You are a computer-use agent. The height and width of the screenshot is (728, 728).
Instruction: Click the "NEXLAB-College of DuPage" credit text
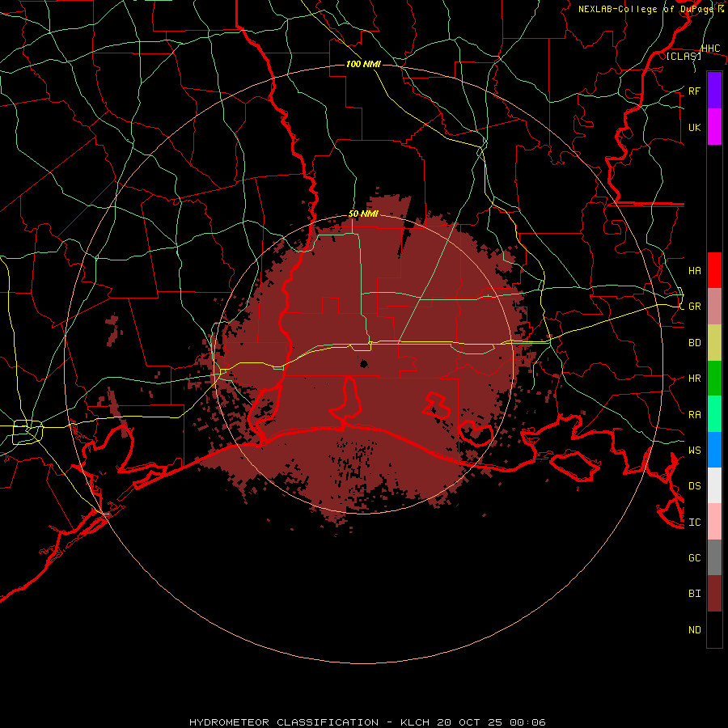647,9
